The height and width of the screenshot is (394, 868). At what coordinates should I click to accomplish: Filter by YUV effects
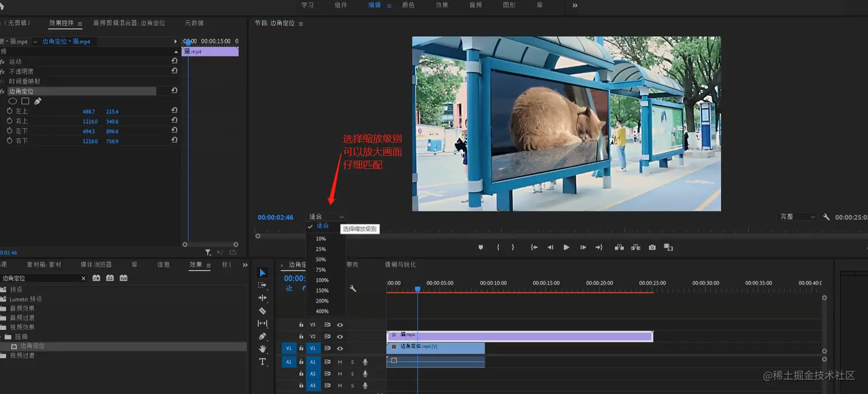(x=123, y=278)
